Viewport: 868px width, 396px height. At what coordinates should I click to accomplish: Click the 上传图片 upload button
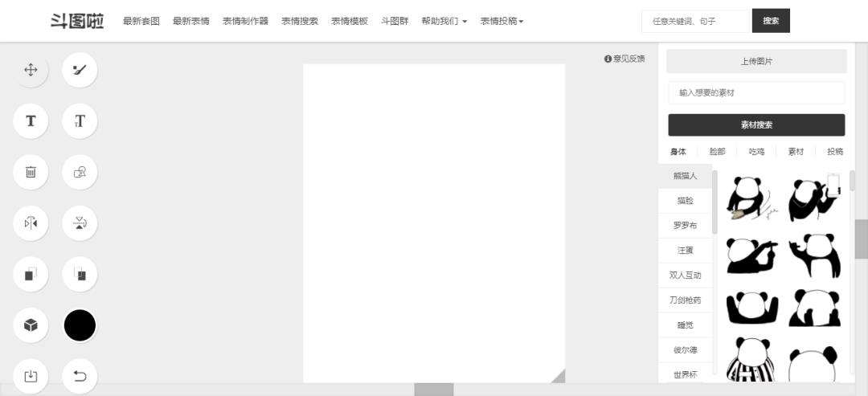[x=756, y=61]
